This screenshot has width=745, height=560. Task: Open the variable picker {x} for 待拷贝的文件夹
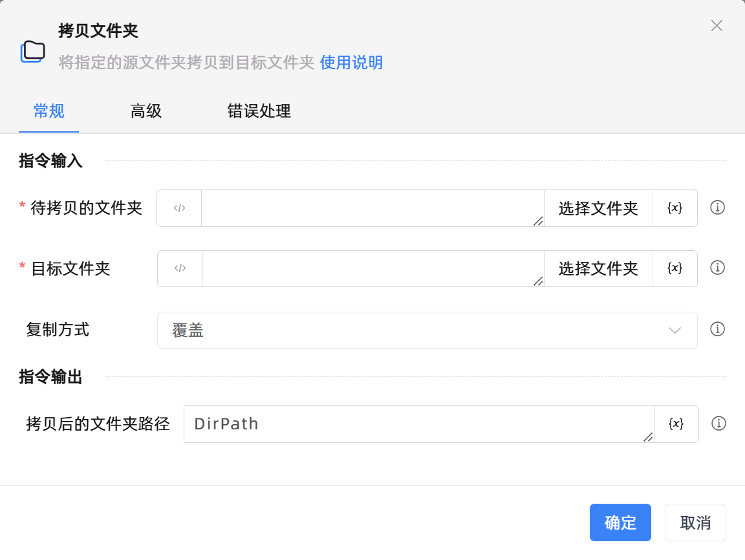point(675,208)
